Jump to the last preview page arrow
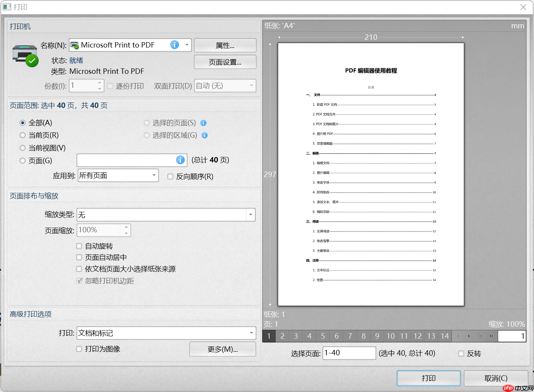The width and height of the screenshot is (534, 392). 491,336
